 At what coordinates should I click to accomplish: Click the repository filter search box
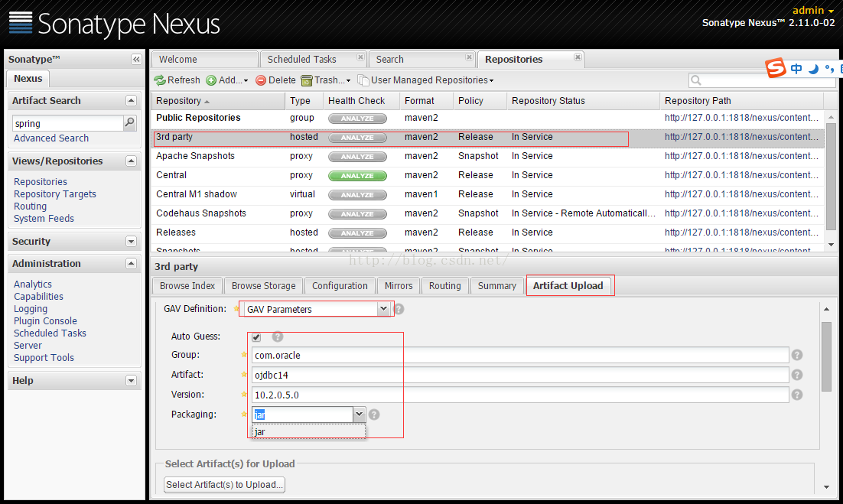762,80
